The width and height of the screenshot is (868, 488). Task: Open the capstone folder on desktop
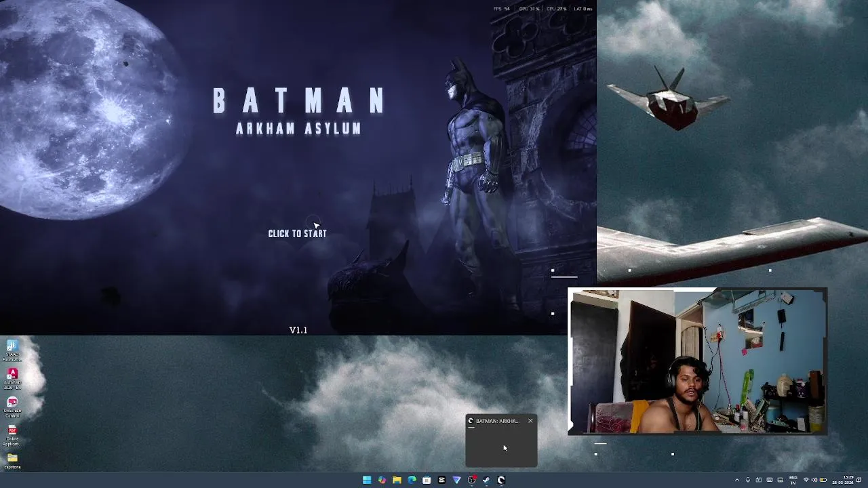tap(12, 462)
